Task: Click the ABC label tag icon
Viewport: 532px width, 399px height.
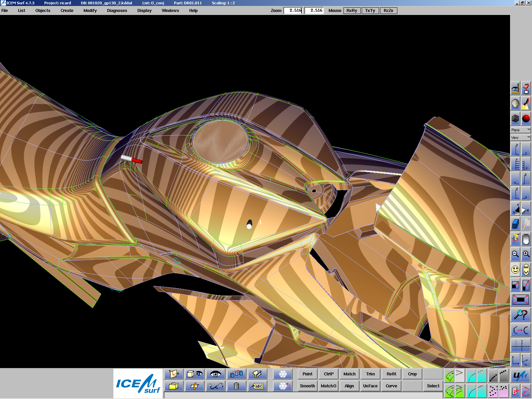Action: (257, 386)
